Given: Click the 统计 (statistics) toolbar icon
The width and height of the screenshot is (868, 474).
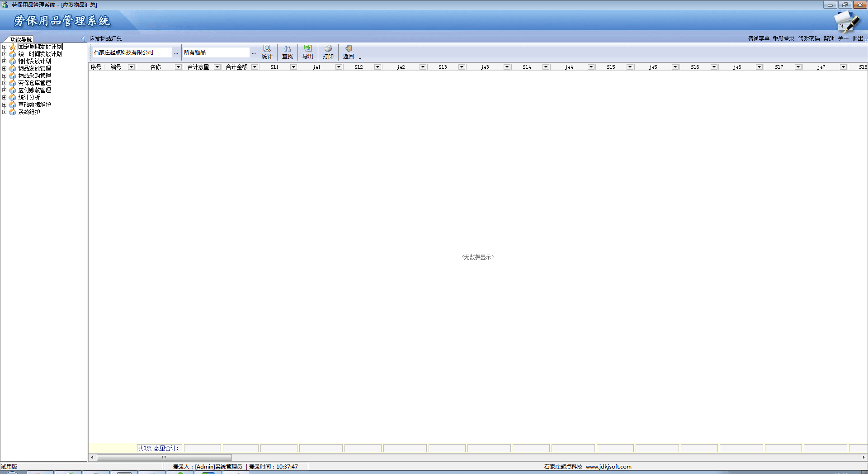Looking at the screenshot, I should (x=267, y=52).
